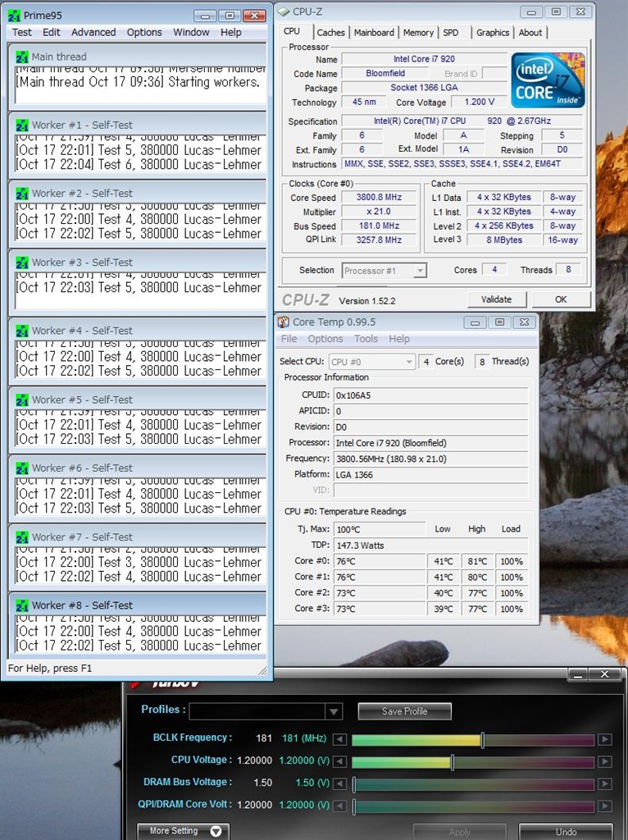The height and width of the screenshot is (840, 628).
Task: Select the CPU tab in CPU-Z
Action: click(292, 32)
